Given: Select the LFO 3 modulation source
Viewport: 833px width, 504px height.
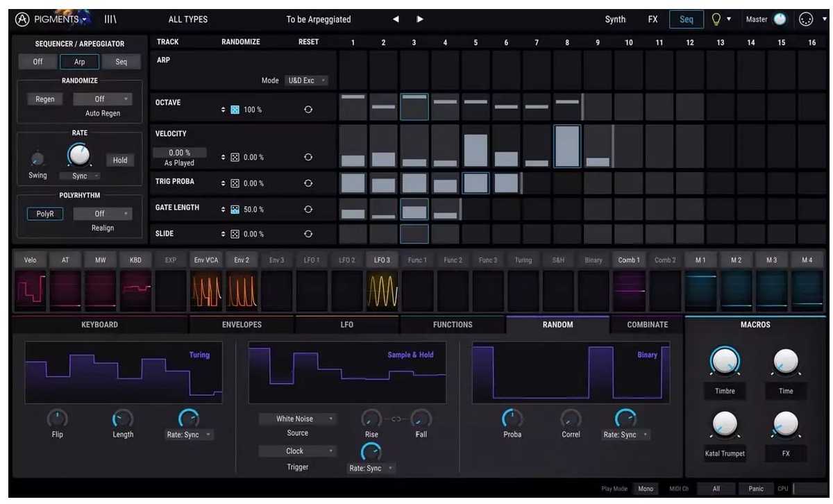Looking at the screenshot, I should [x=382, y=260].
